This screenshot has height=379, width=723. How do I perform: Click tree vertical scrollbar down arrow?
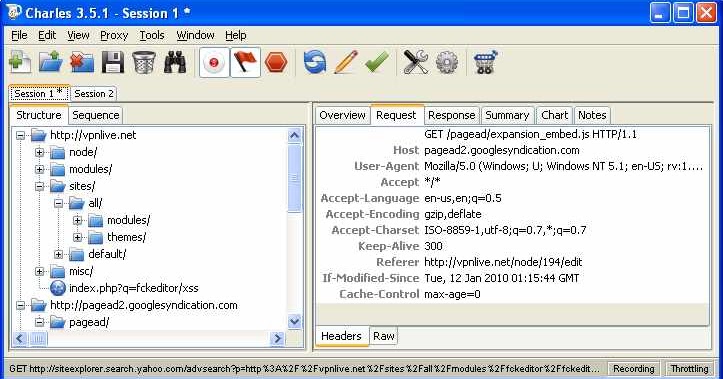point(294,321)
